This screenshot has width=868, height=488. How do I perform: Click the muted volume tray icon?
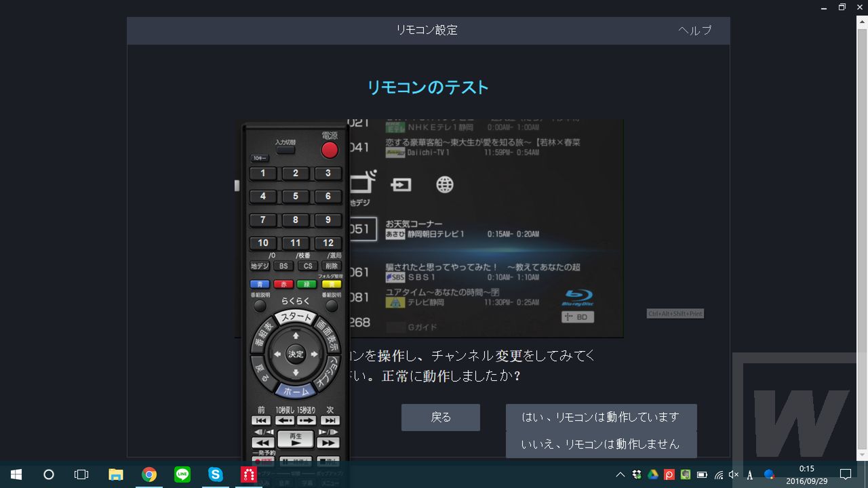(734, 475)
